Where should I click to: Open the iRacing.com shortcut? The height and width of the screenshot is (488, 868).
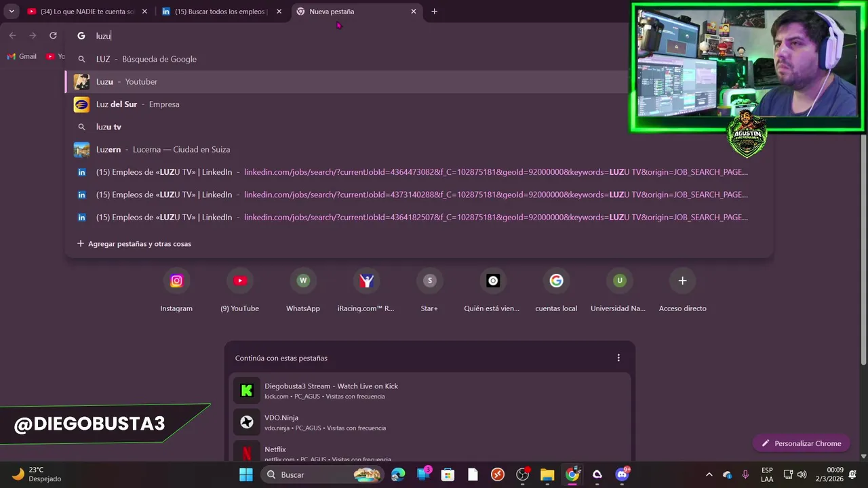(366, 291)
